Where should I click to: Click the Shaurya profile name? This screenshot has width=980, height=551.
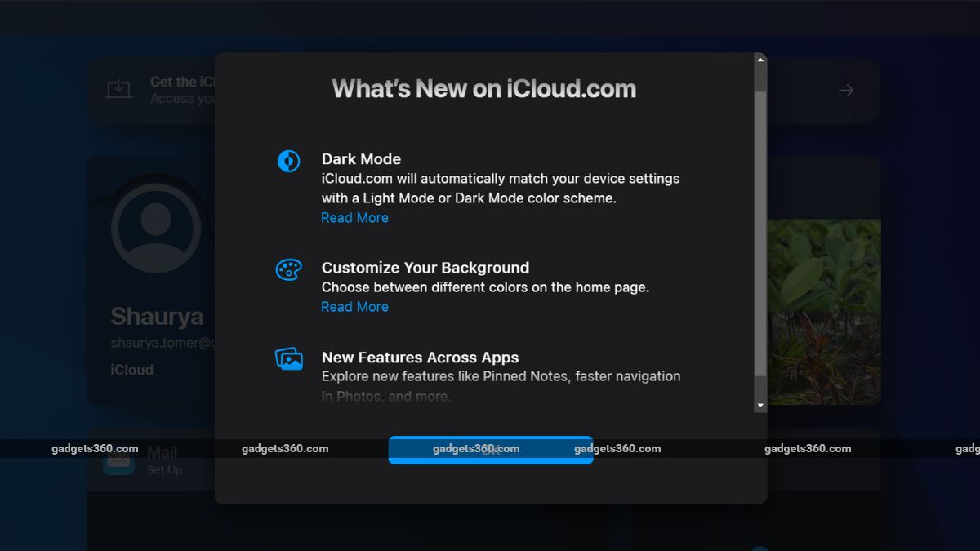[156, 317]
